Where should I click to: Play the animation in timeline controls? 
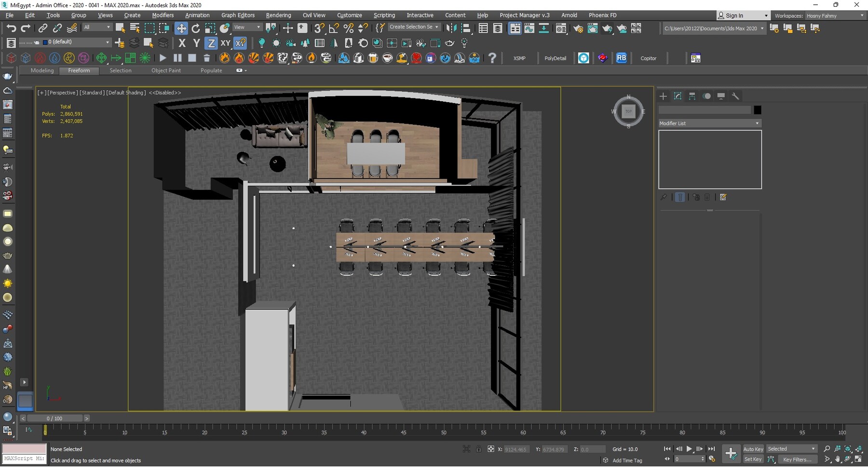click(689, 449)
